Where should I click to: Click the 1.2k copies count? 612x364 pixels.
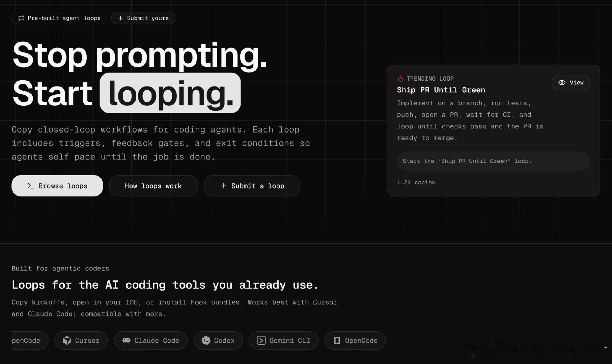[416, 182]
